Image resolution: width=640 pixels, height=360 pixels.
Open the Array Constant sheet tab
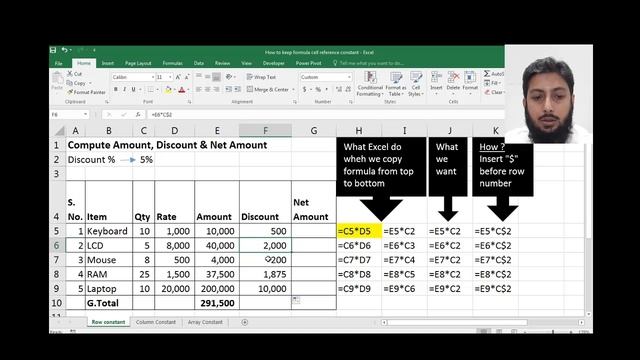point(205,322)
